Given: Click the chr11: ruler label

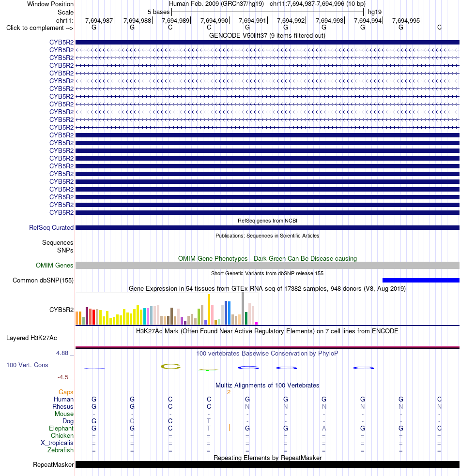Looking at the screenshot, I should point(64,20).
